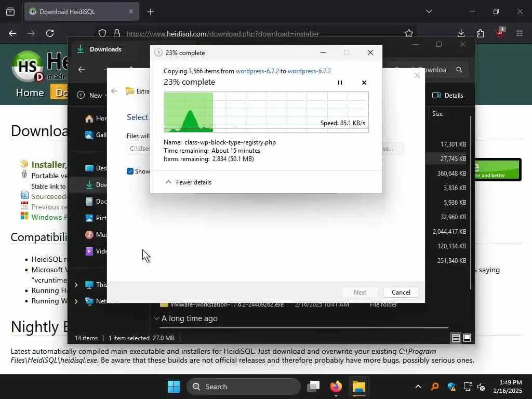
Task: Go to the HeidiSQL Home menu
Action: click(x=30, y=92)
